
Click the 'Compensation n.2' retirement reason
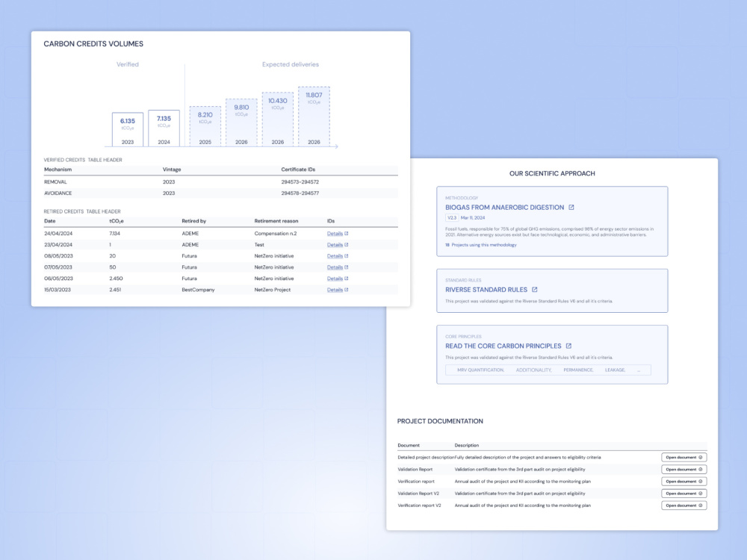point(276,233)
